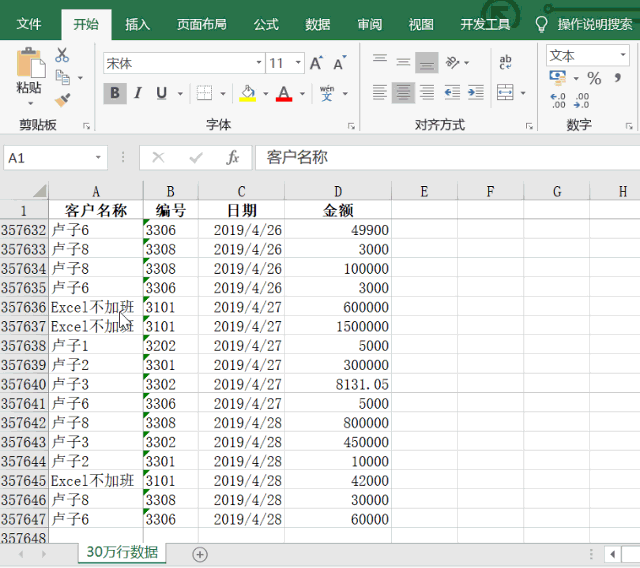Increase decimal places
640x568 pixels.
click(x=558, y=100)
